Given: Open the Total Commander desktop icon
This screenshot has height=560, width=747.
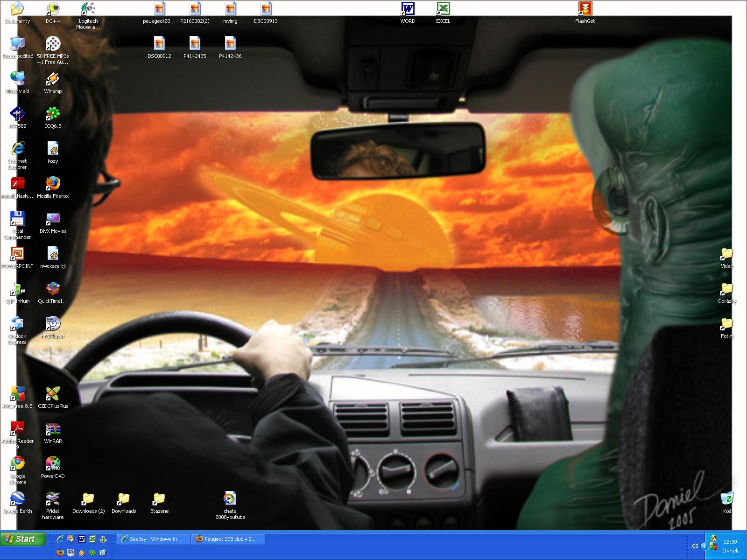Looking at the screenshot, I should 17,219.
